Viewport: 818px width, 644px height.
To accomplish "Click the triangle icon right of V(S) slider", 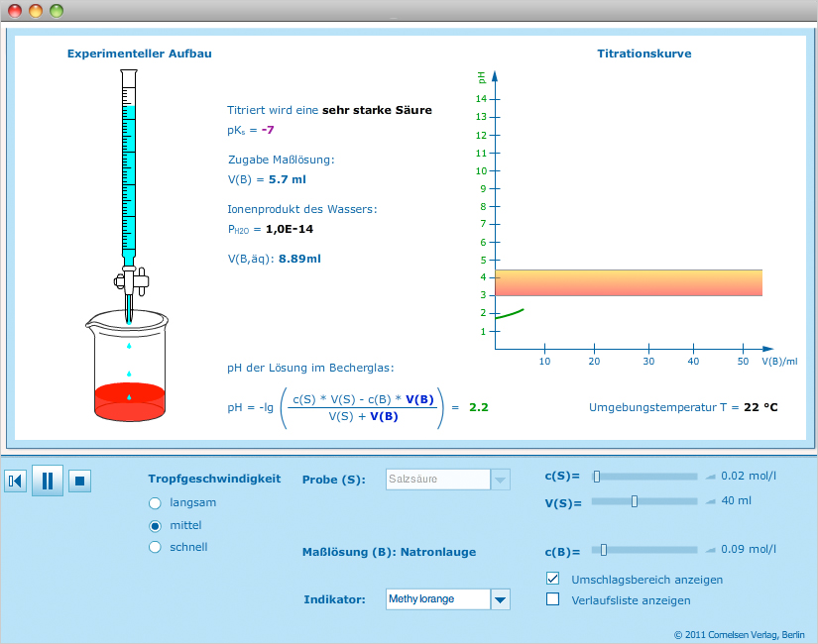I will (709, 500).
